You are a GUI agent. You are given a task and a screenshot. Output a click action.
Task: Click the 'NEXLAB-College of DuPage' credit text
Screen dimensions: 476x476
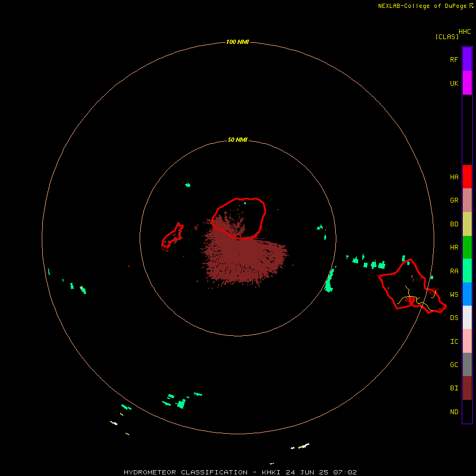click(422, 6)
